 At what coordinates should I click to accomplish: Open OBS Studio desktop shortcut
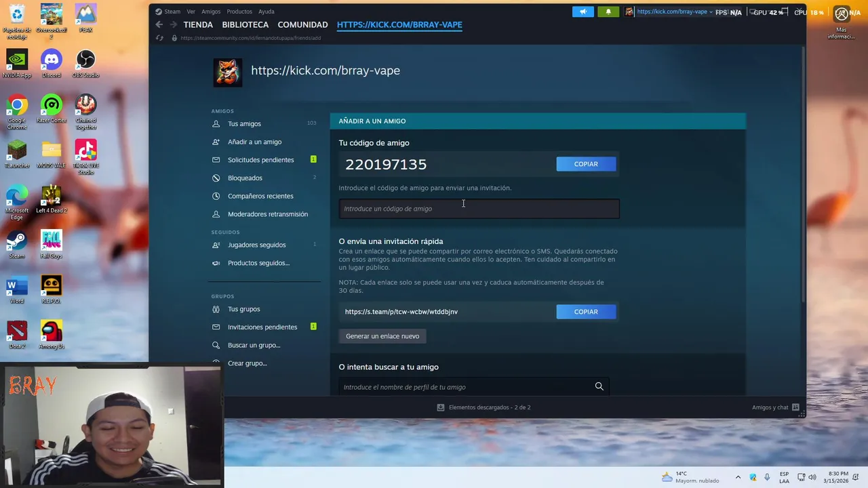[85, 64]
